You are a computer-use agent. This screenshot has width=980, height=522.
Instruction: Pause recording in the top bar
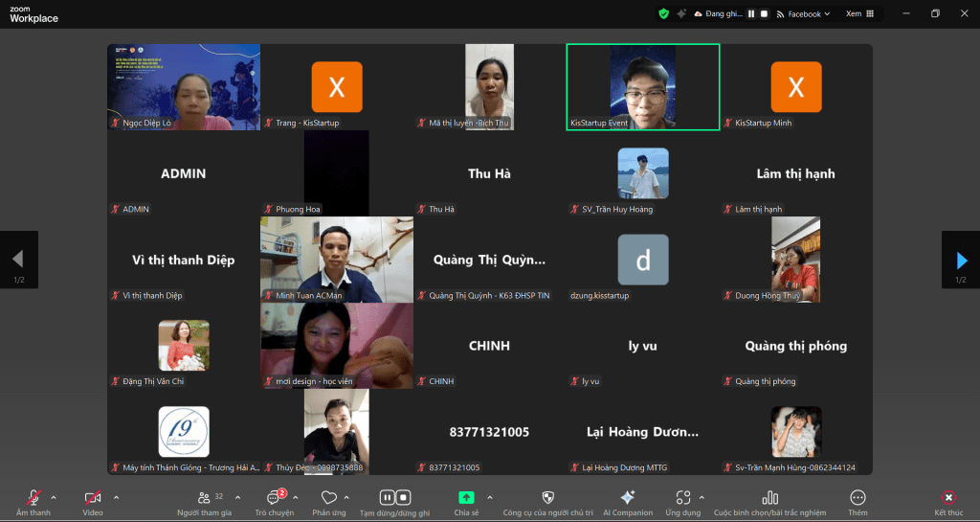pyautogui.click(x=751, y=13)
